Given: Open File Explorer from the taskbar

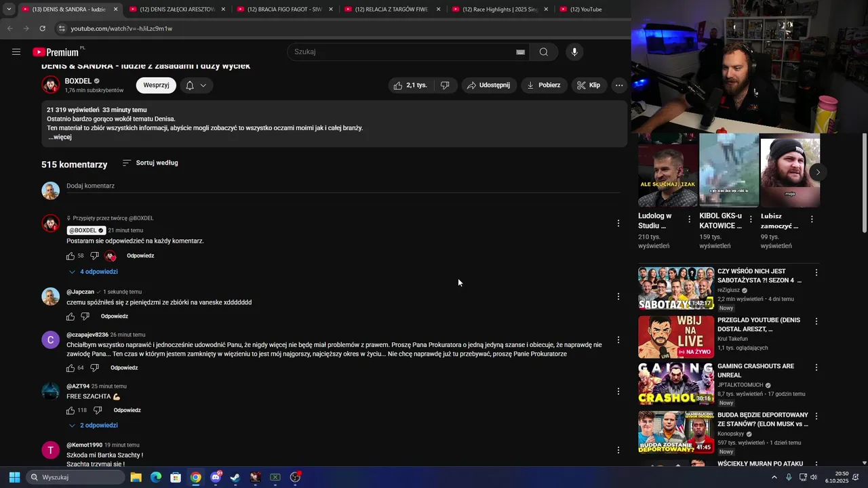Looking at the screenshot, I should [x=136, y=477].
